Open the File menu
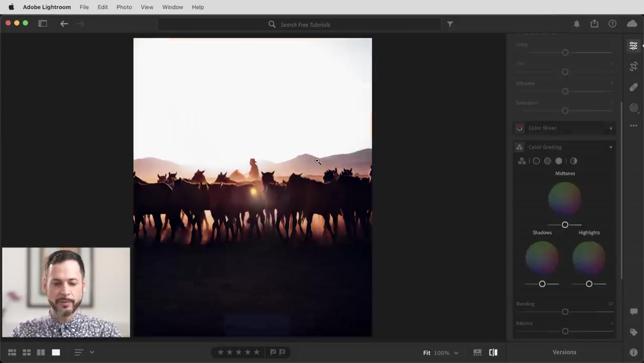This screenshot has width=644, height=363. coord(84,7)
